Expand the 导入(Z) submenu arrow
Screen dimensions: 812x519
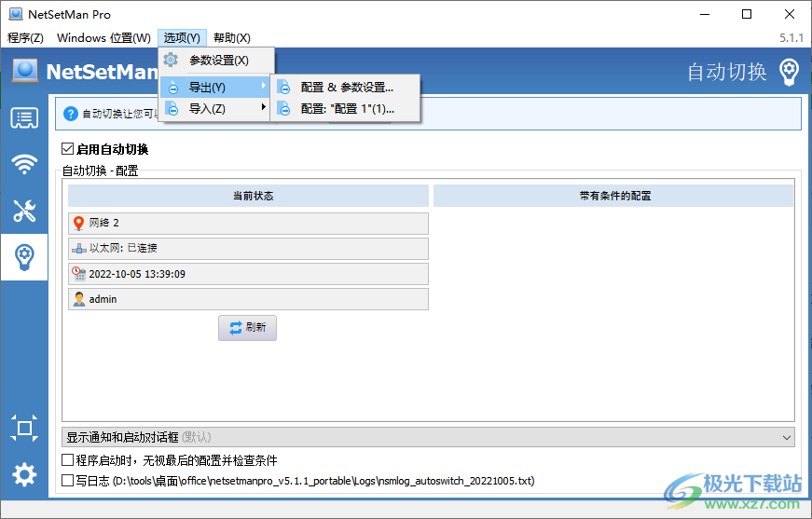click(x=264, y=106)
